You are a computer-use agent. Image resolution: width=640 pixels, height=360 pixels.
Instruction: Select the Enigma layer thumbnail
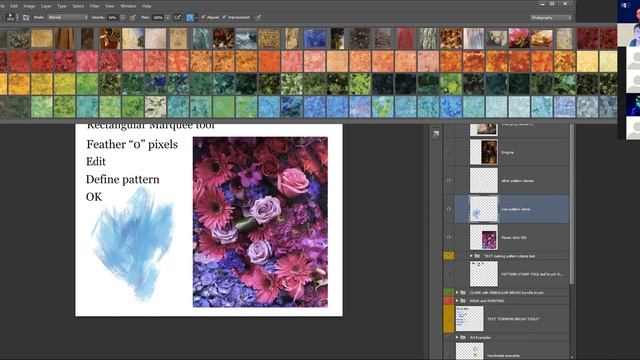click(484, 152)
